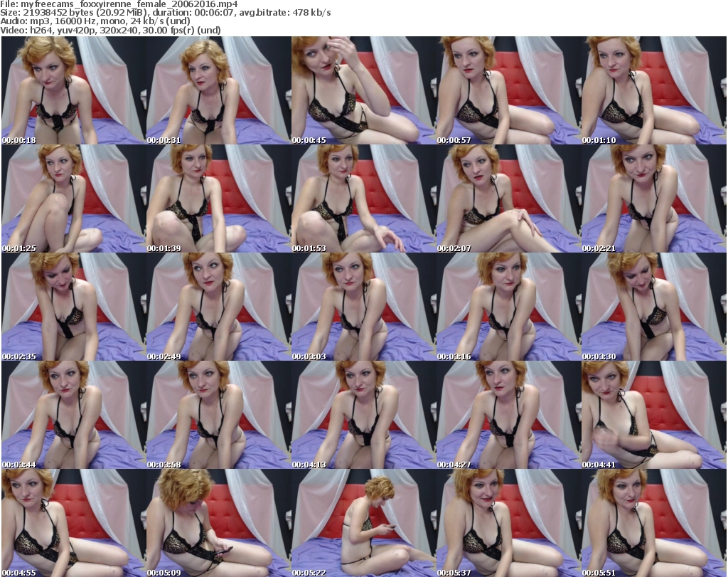Open the frame at 00:03:44
This screenshot has width=728, height=577.
tap(73, 415)
